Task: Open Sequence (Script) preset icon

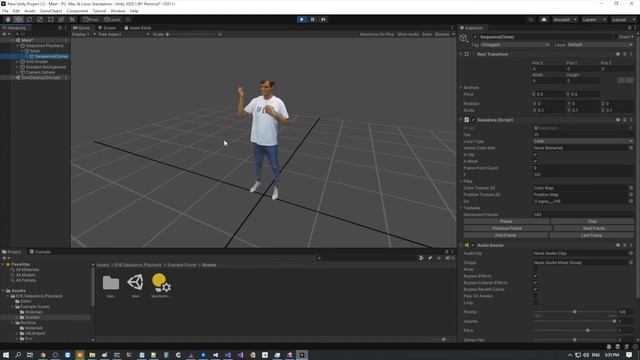Action: pyautogui.click(x=625, y=120)
